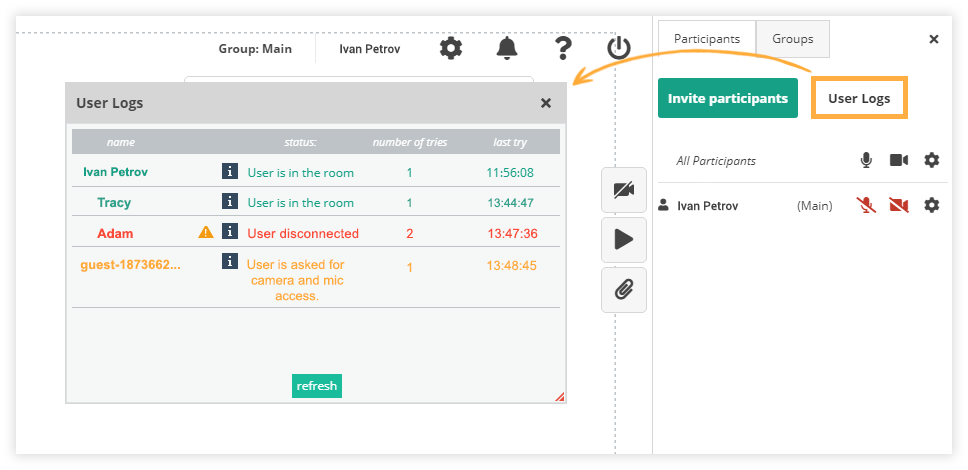Click the play media button
968x470 pixels.
click(624, 240)
